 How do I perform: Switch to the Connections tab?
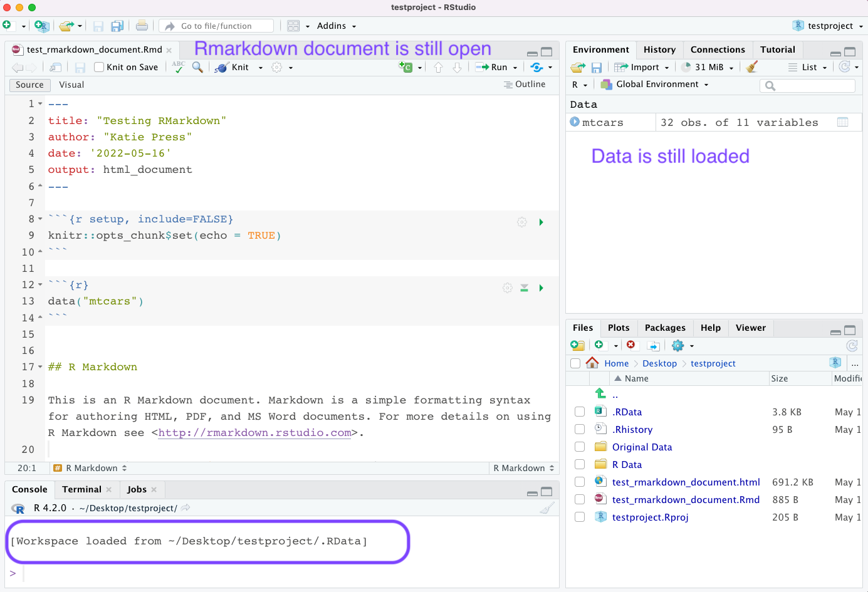coord(718,49)
